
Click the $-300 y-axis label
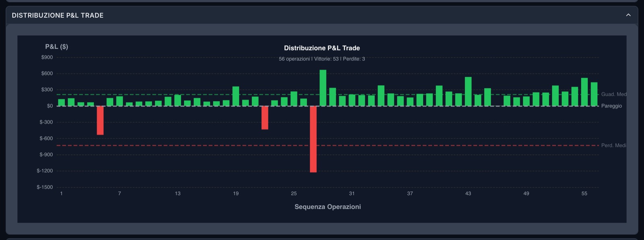click(46, 122)
